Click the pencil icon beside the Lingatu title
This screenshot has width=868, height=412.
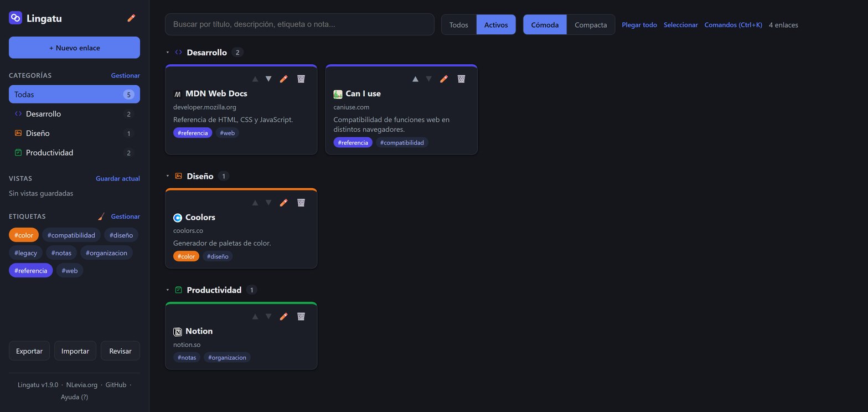click(x=131, y=18)
